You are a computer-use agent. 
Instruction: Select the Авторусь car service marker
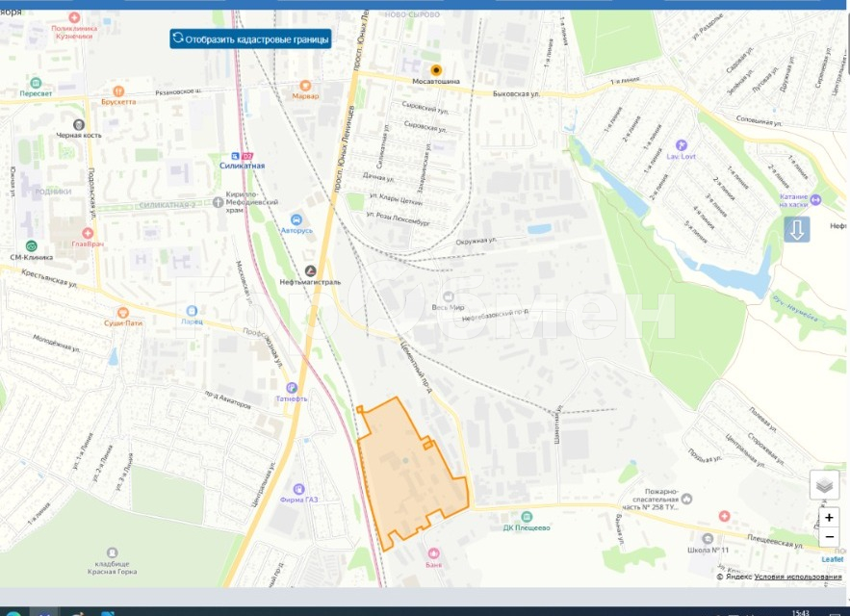click(296, 219)
